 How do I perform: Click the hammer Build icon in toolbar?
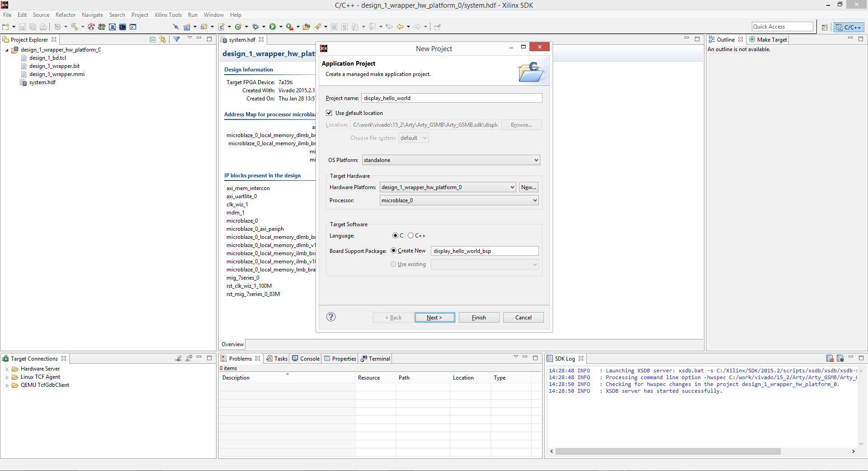pyautogui.click(x=75, y=27)
